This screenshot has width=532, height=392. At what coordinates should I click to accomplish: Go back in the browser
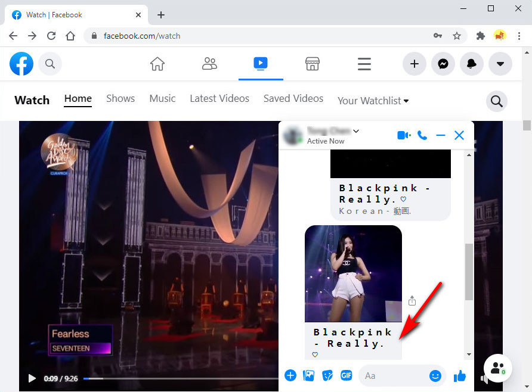pos(13,36)
